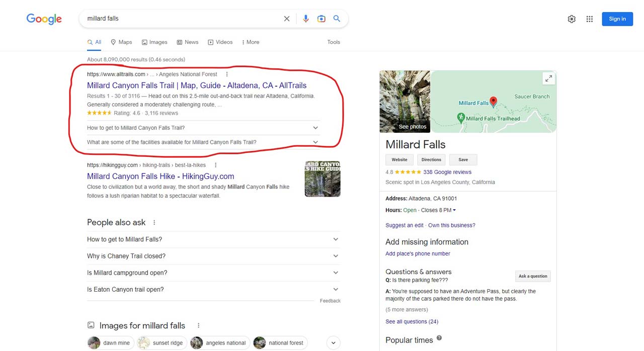Select the dawn mine image chip
The height and width of the screenshot is (351, 644).
tap(111, 343)
